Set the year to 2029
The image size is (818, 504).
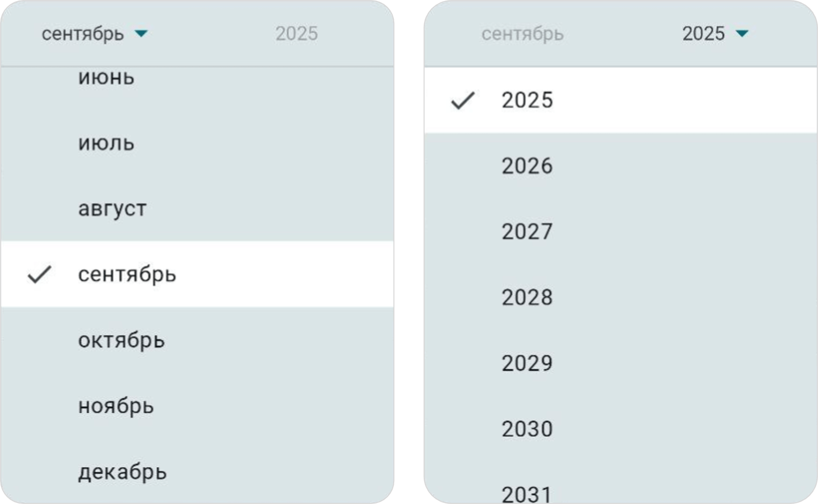click(x=527, y=363)
